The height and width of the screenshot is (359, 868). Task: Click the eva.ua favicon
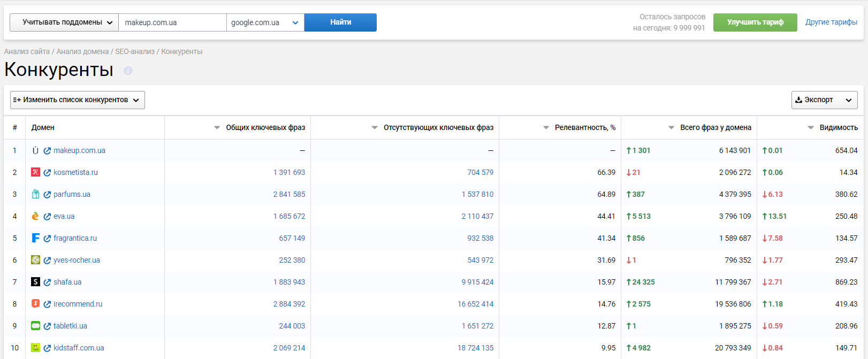coord(35,216)
